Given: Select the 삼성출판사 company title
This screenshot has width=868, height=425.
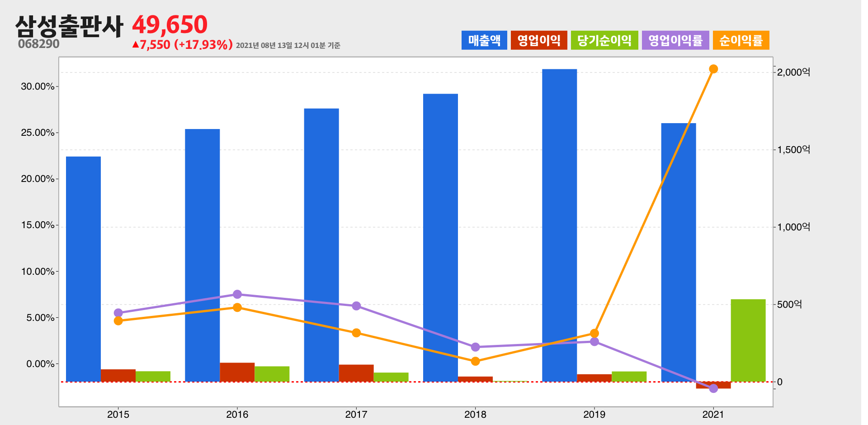Looking at the screenshot, I should 69,26.
